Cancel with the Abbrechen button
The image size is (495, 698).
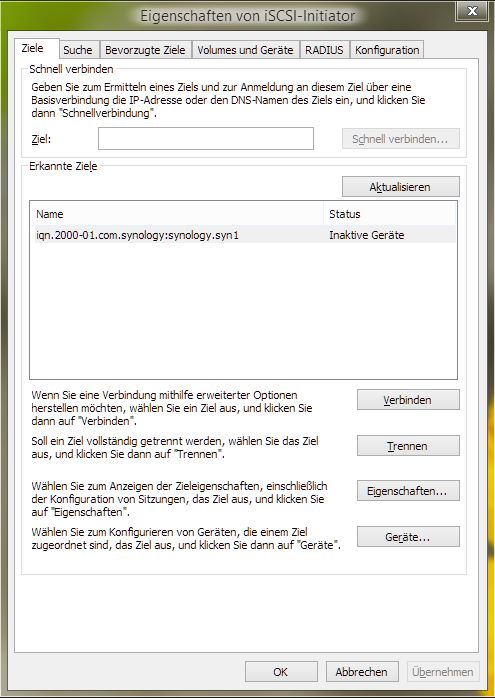tap(361, 671)
